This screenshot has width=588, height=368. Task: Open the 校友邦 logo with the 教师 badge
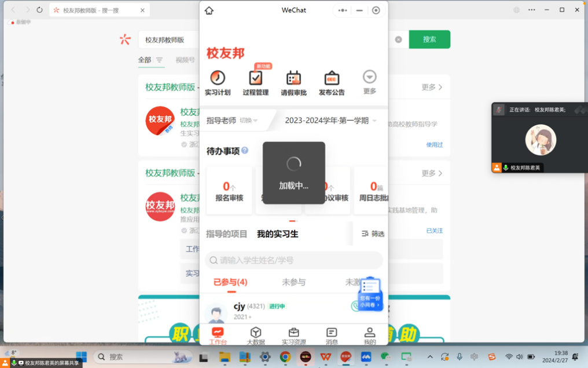click(x=160, y=121)
